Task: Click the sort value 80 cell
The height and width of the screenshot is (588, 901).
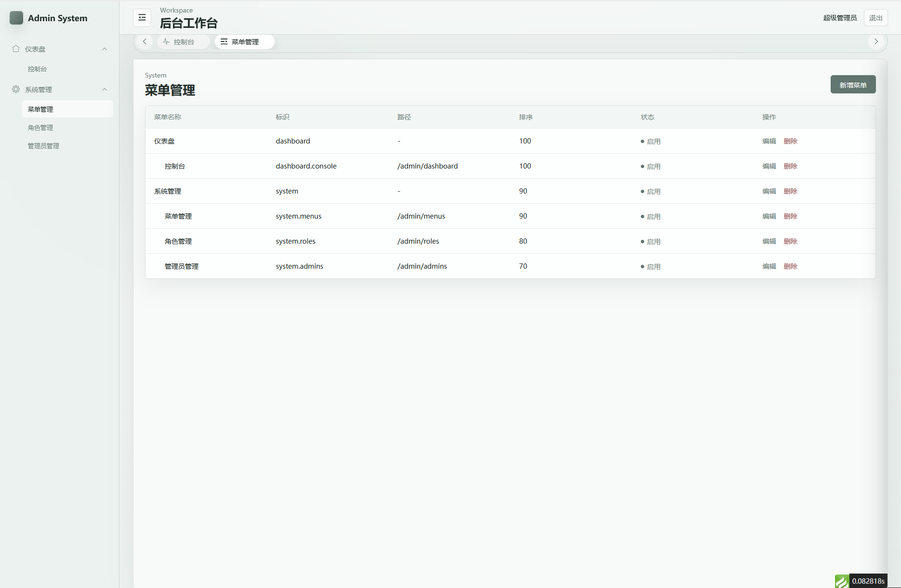Action: pos(523,241)
